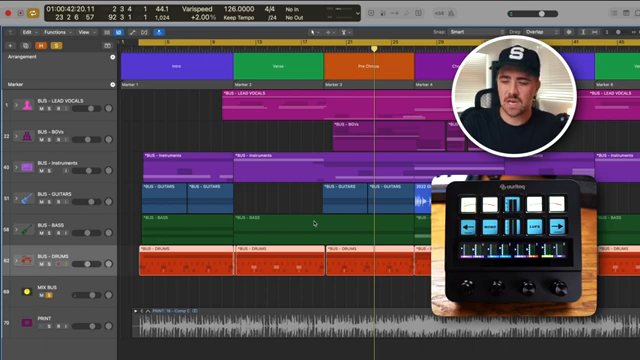Mute the BUS - GUITARS track
The width and height of the screenshot is (640, 360).
(x=41, y=202)
